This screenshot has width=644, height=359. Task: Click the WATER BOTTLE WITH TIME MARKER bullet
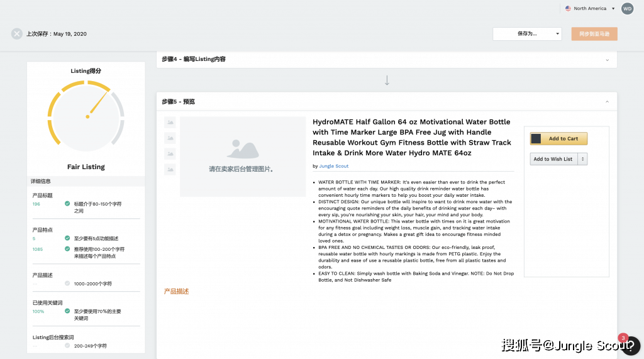pyautogui.click(x=411, y=189)
